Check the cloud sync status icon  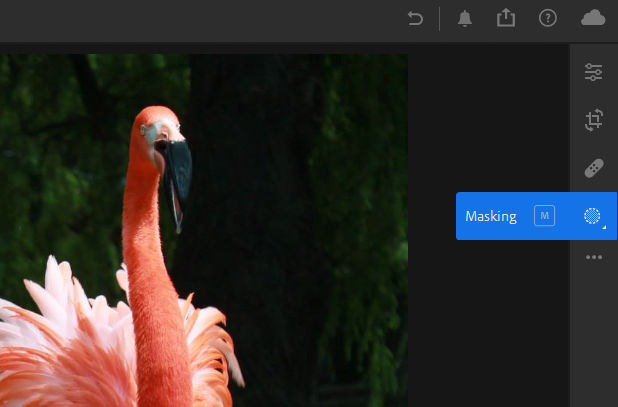[593, 18]
